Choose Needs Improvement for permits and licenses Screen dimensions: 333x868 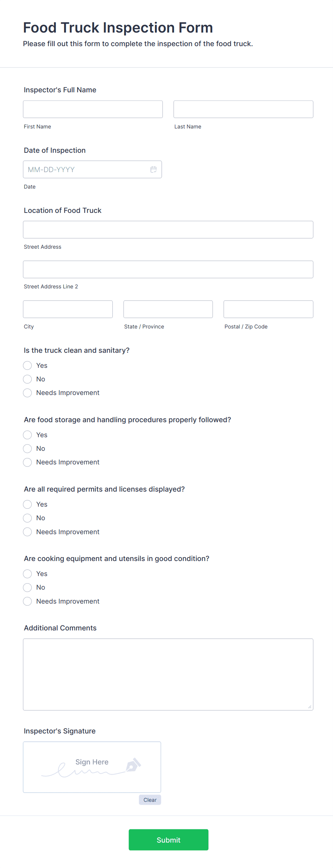(28, 532)
